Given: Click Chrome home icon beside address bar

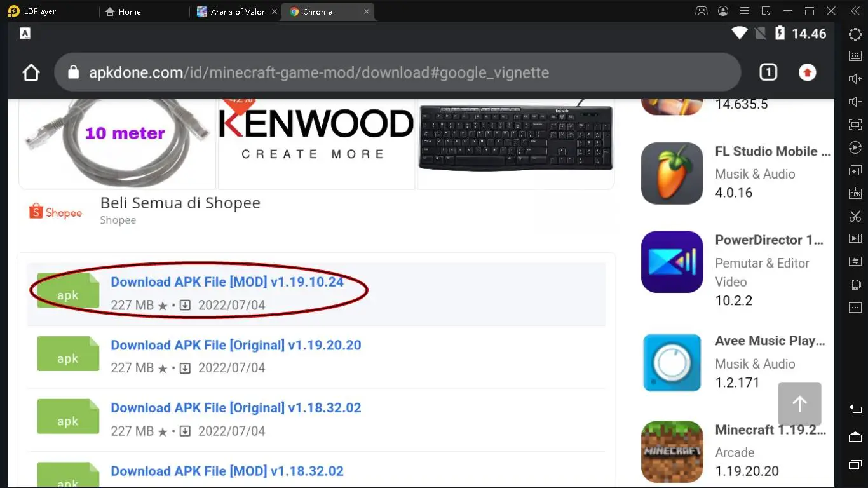Looking at the screenshot, I should pos(31,72).
